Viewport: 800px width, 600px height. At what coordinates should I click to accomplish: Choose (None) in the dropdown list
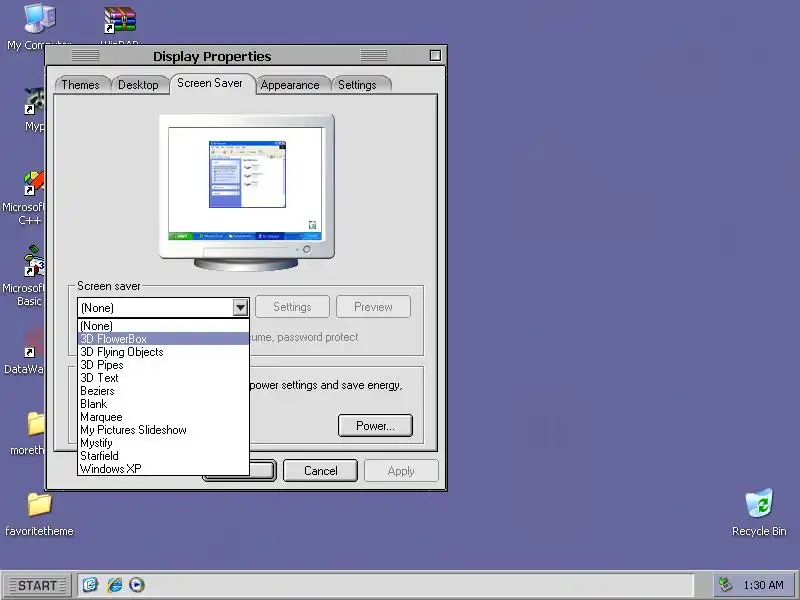[x=163, y=326]
